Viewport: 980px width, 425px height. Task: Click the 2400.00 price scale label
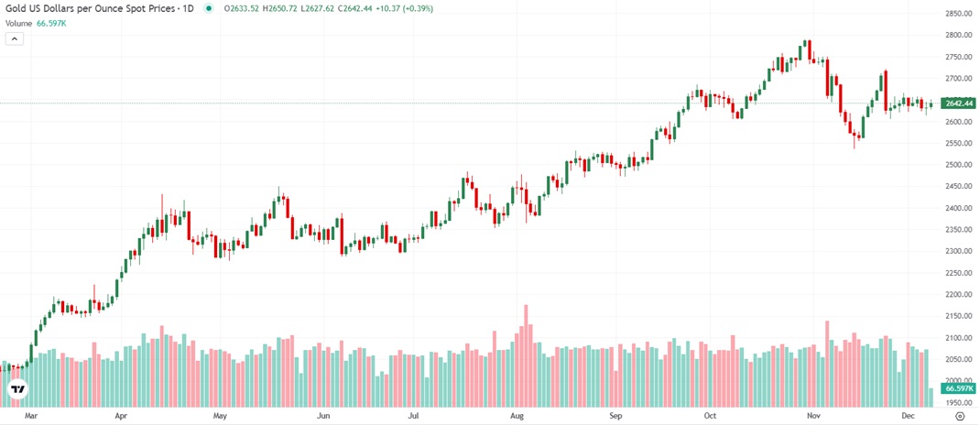click(958, 208)
